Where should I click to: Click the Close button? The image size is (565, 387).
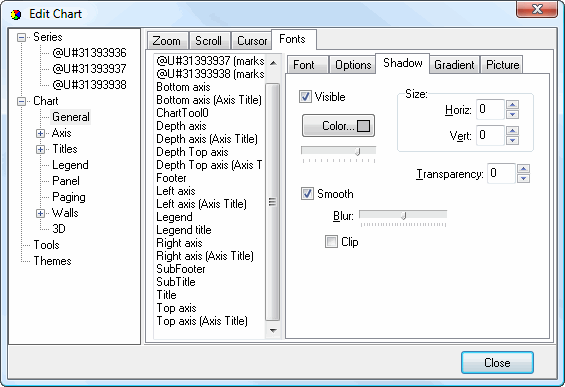click(x=497, y=362)
